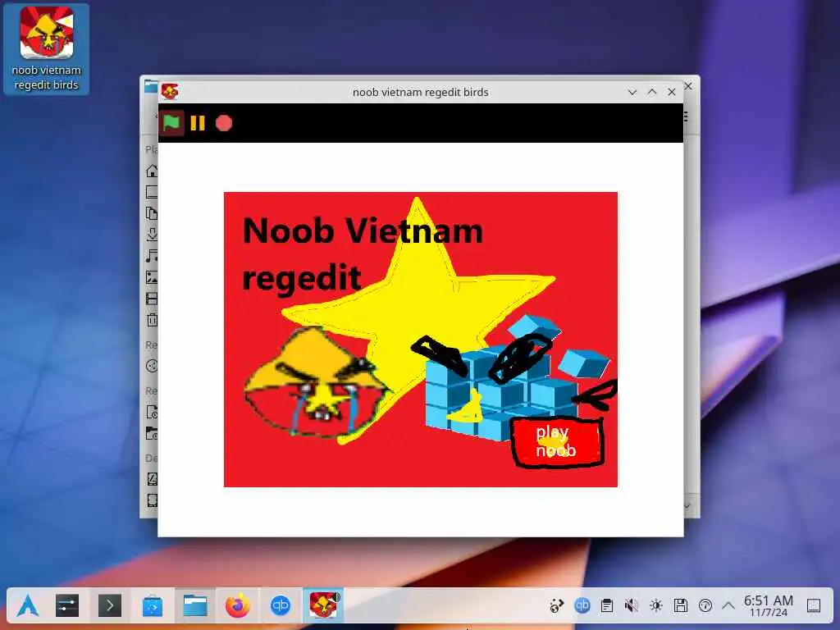The height and width of the screenshot is (630, 840).
Task: Click the muted volume tray icon
Action: click(632, 606)
